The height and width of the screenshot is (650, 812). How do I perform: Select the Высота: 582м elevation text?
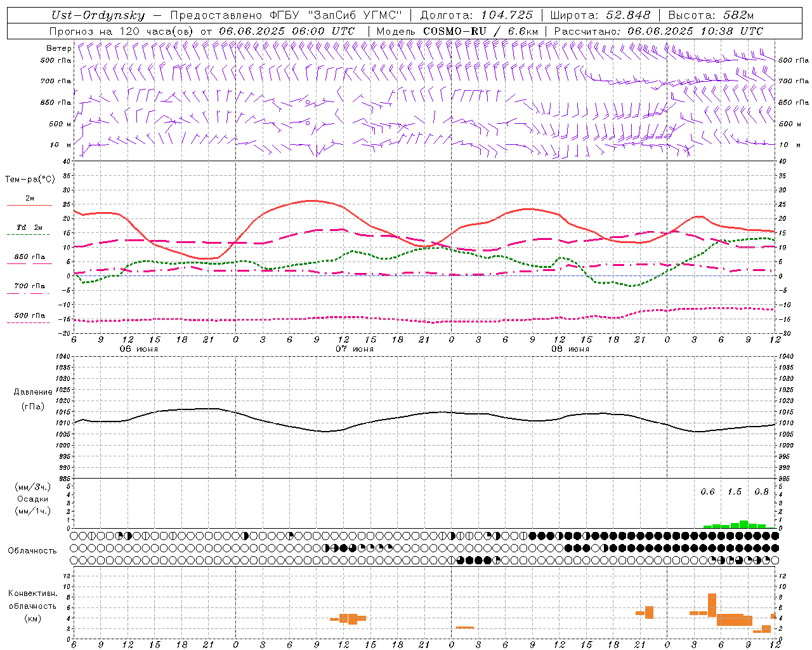coord(711,15)
